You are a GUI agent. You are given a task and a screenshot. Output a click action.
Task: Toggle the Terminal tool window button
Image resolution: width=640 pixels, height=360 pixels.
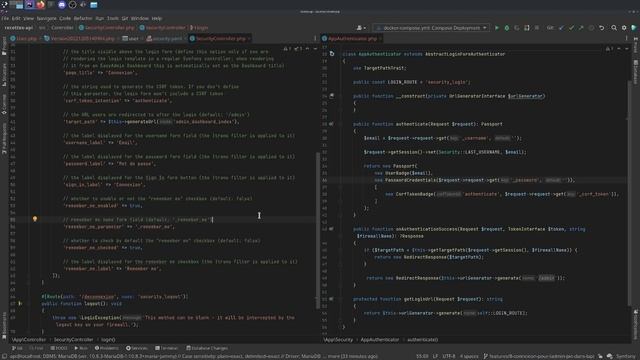[x=167, y=348]
